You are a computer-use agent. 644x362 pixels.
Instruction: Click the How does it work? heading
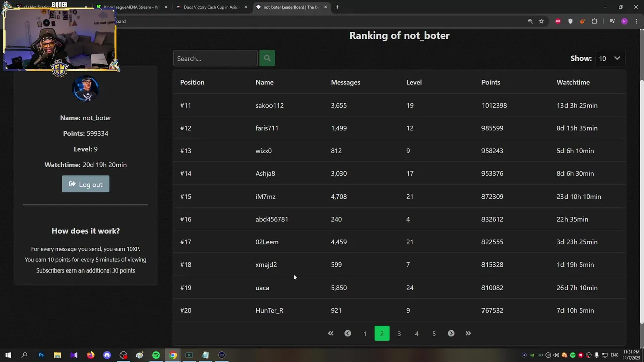click(86, 231)
